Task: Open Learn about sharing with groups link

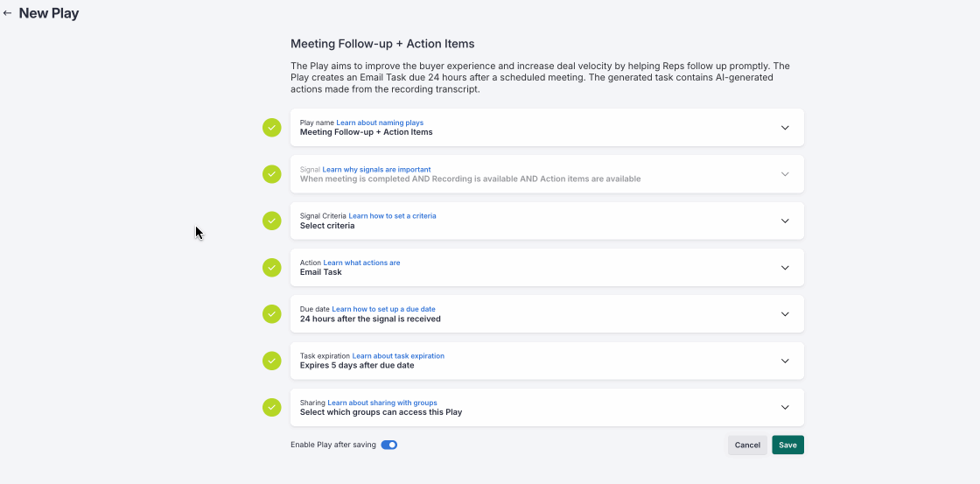Action: click(x=381, y=403)
